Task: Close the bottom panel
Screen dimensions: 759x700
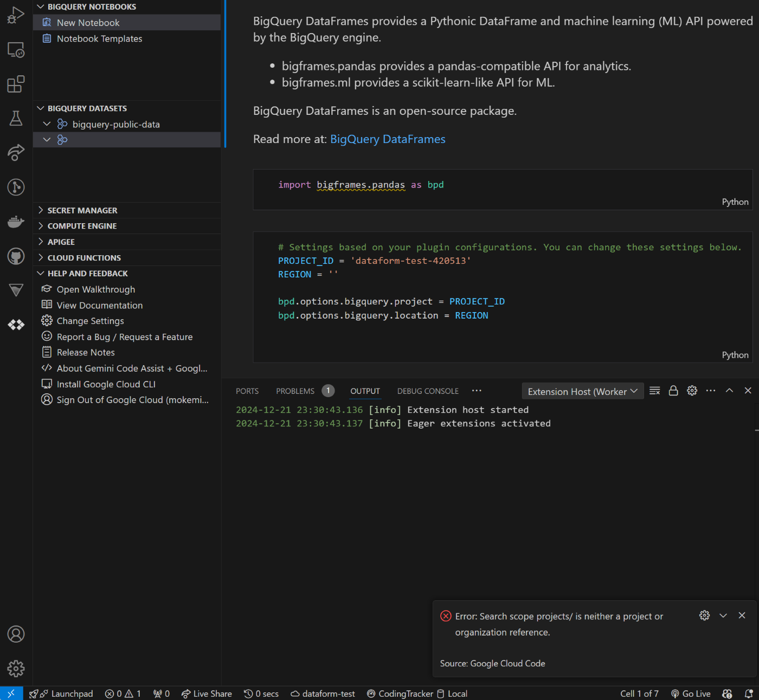Action: coord(748,391)
